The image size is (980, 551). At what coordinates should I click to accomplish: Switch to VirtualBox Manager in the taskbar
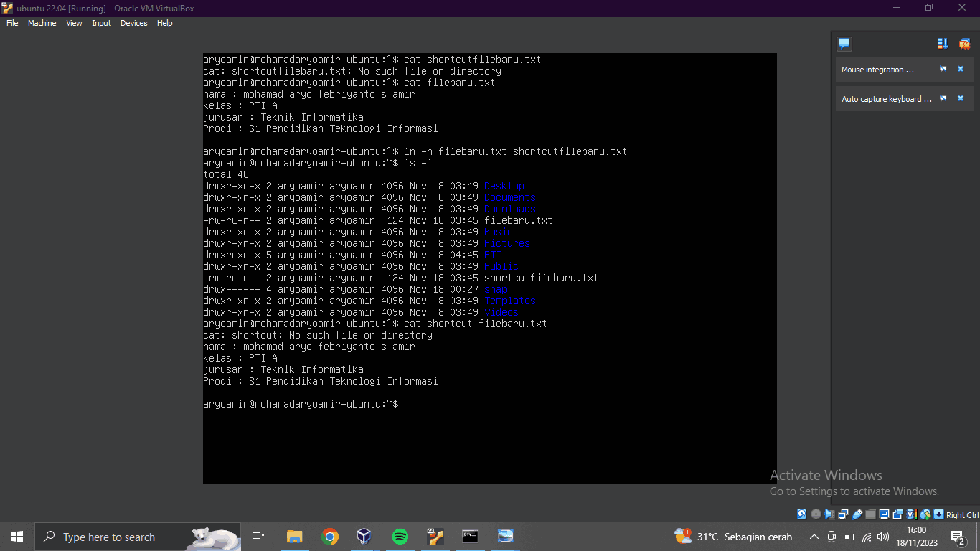pos(364,537)
